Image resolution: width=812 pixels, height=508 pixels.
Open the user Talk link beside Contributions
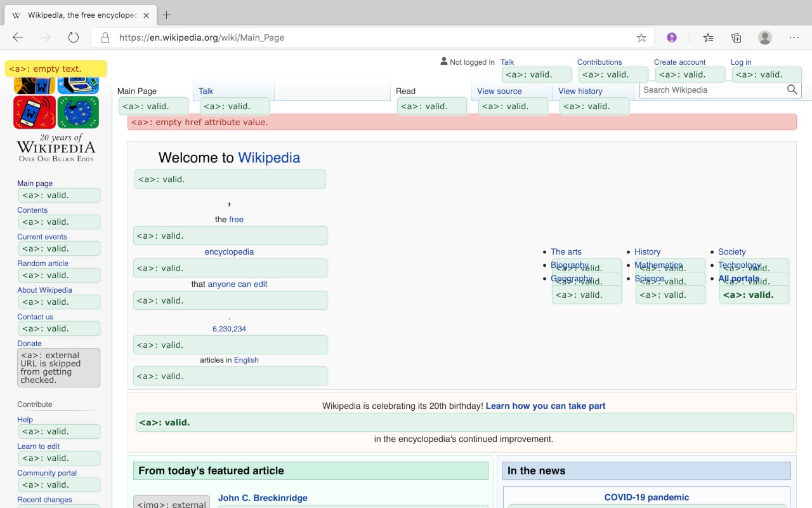pyautogui.click(x=507, y=62)
